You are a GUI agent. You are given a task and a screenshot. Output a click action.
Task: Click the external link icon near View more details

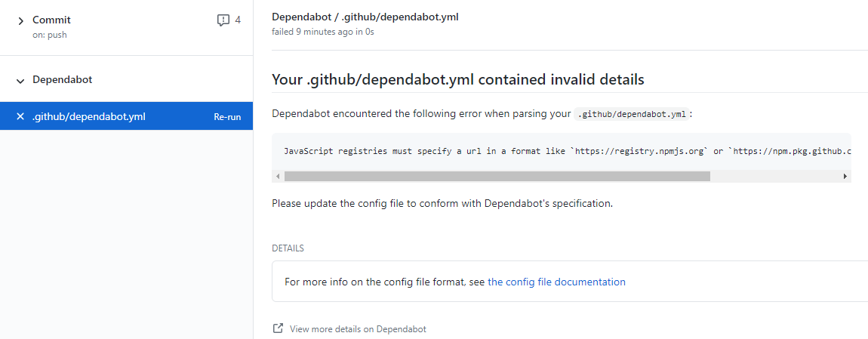(x=278, y=328)
